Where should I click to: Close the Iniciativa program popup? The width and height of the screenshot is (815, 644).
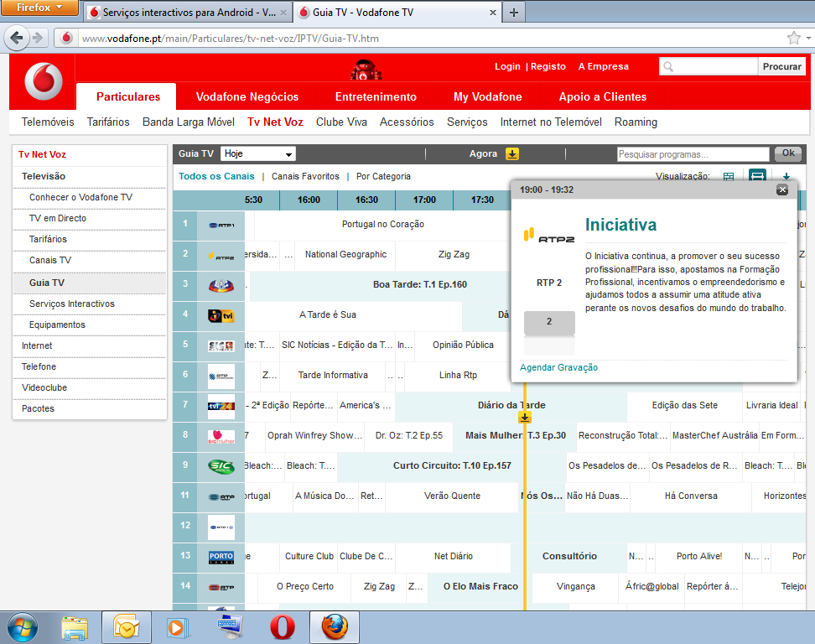click(782, 190)
